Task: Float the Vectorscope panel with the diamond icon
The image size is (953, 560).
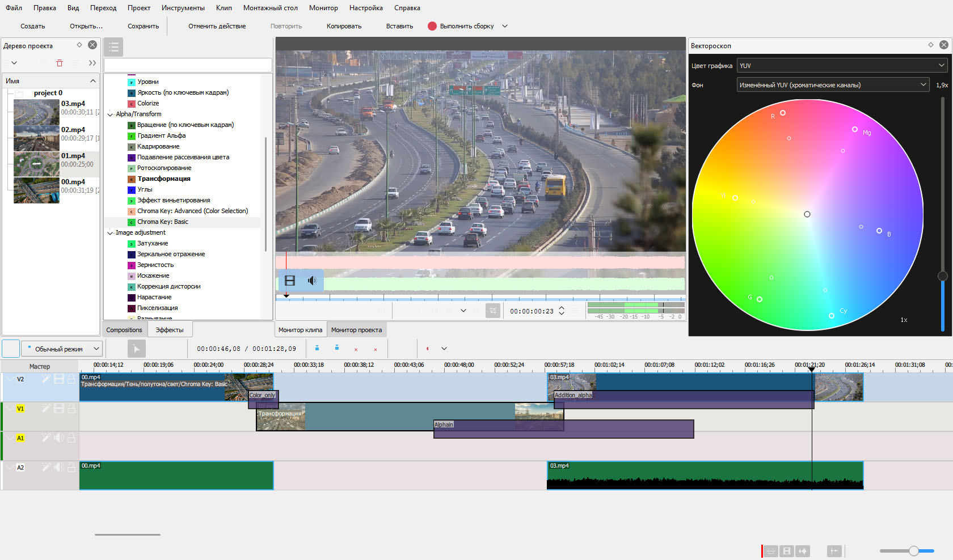Action: pos(931,45)
